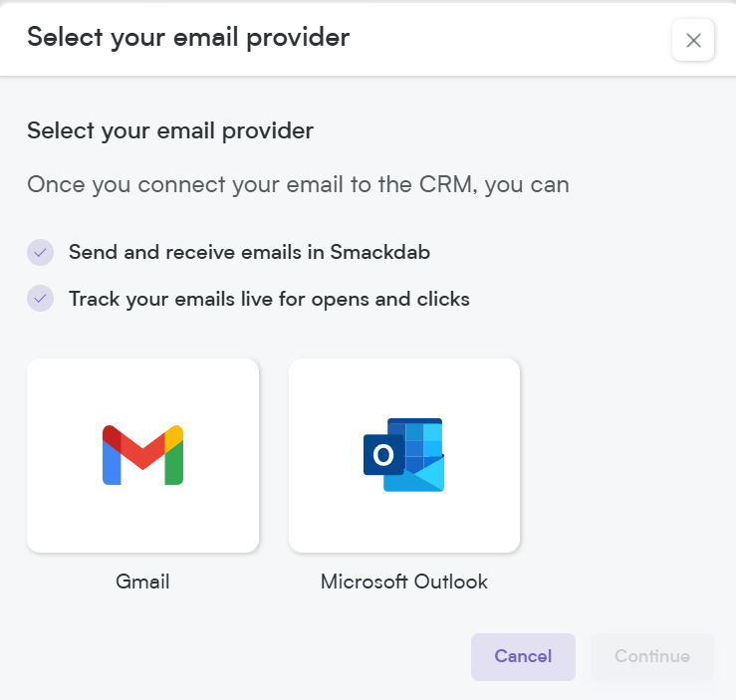736x700 pixels.
Task: Pick the Microsoft Outlook provider card
Action: (x=404, y=456)
